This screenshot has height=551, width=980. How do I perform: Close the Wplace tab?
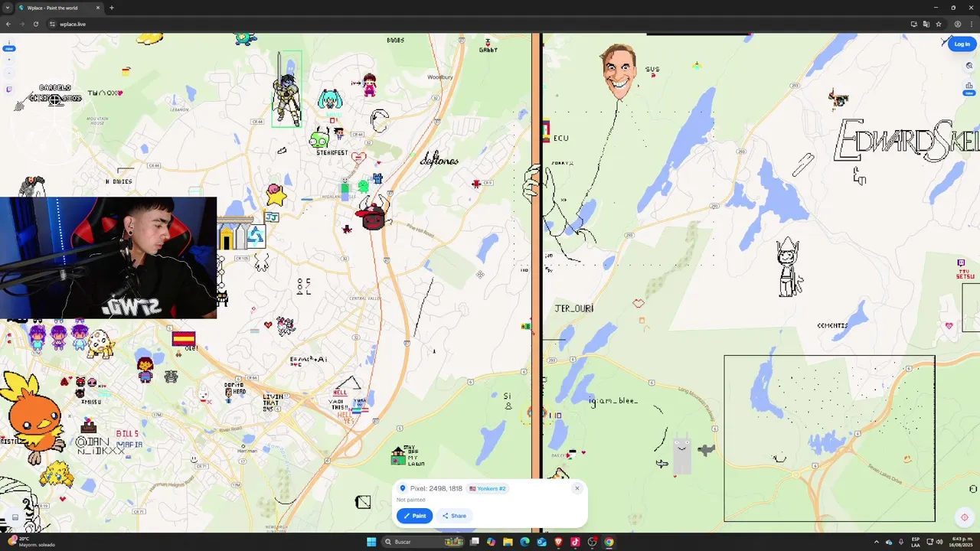click(x=97, y=8)
